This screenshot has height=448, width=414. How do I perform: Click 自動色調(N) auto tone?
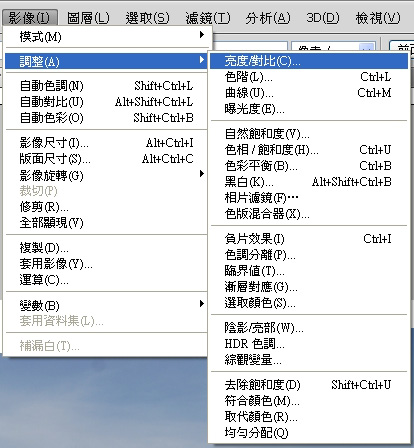pyautogui.click(x=106, y=86)
